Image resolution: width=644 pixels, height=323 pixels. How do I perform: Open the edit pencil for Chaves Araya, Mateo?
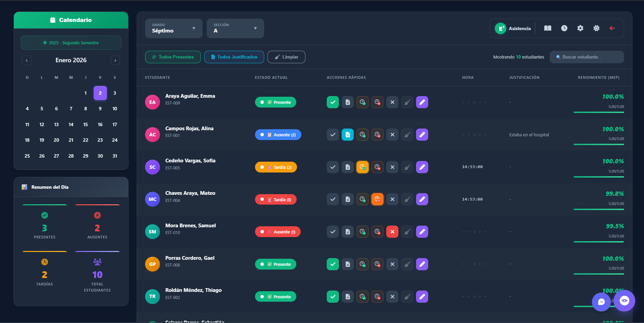[422, 199]
